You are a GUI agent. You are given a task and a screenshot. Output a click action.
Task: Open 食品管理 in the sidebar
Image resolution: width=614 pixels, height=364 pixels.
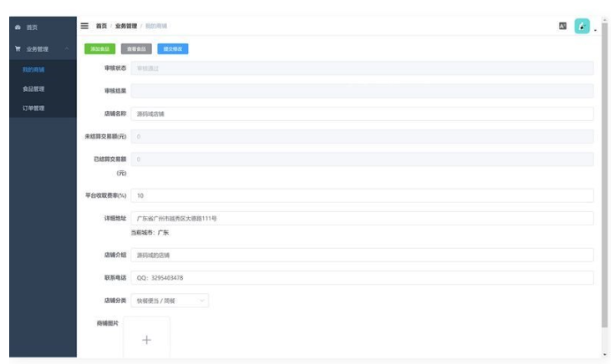tap(33, 88)
